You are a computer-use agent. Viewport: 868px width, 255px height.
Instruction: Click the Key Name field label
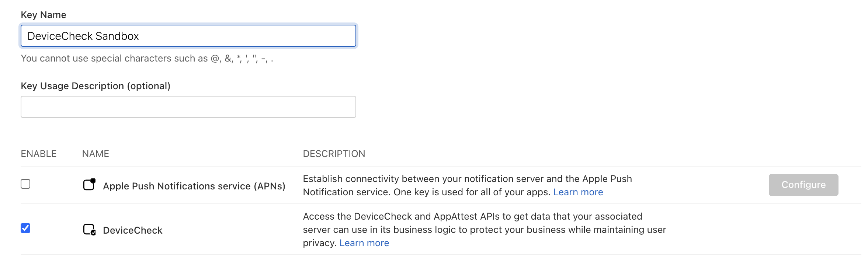click(44, 15)
